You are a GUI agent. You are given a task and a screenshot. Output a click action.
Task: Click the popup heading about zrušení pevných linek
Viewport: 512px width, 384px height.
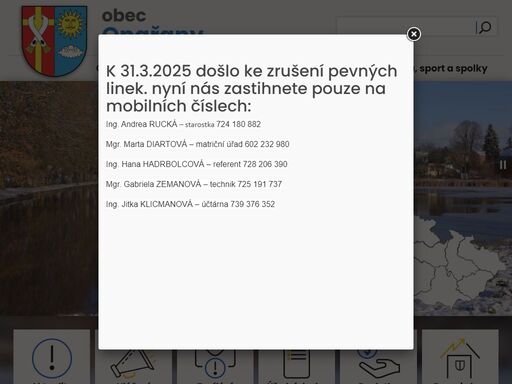click(x=252, y=88)
